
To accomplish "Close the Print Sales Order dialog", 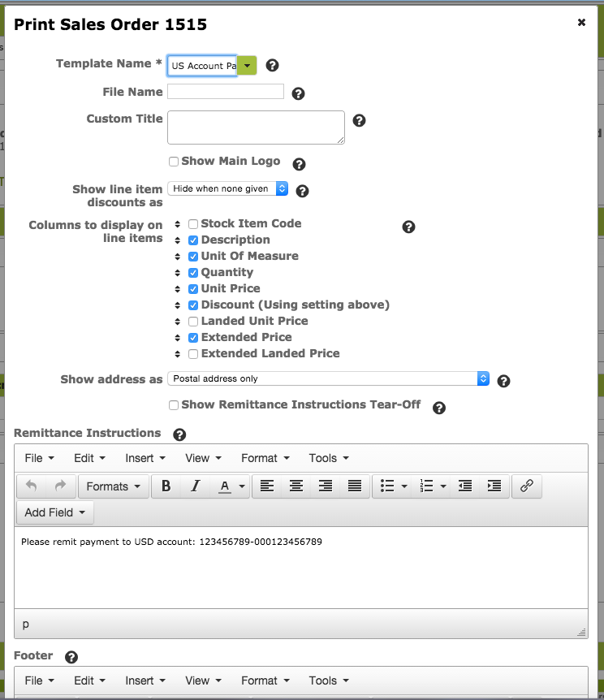I will pos(581,22).
